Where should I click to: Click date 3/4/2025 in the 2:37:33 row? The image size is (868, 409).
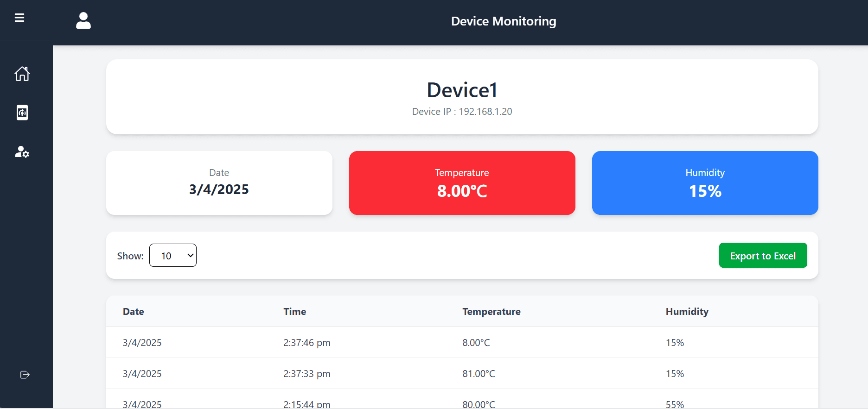coord(142,374)
